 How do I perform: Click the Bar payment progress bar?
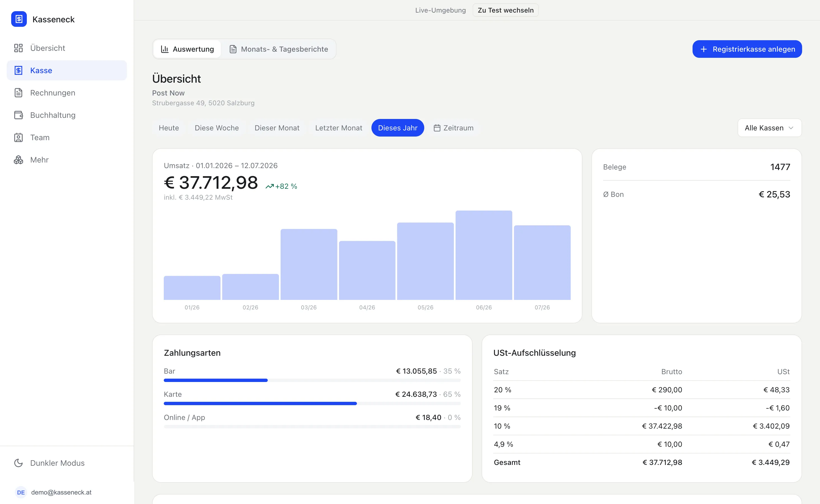click(312, 380)
